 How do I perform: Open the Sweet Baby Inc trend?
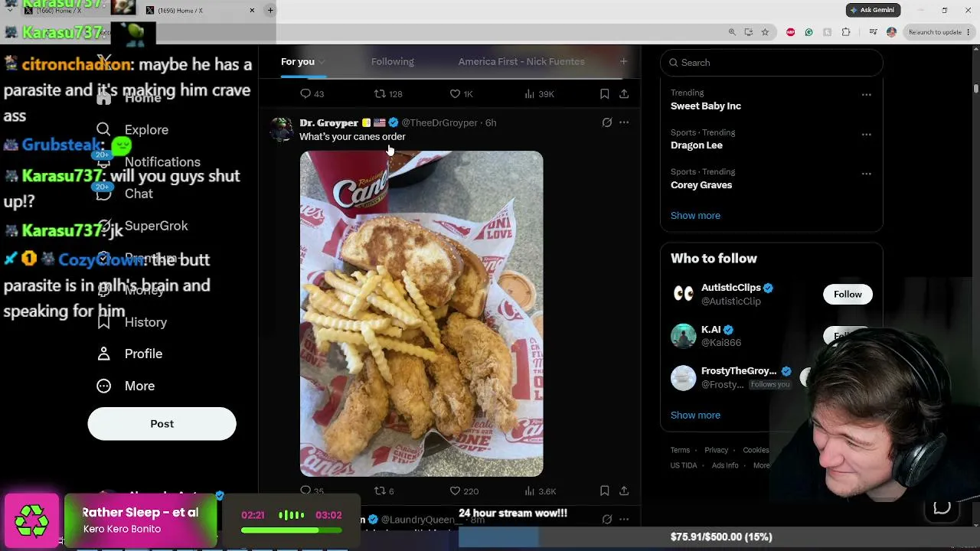706,106
